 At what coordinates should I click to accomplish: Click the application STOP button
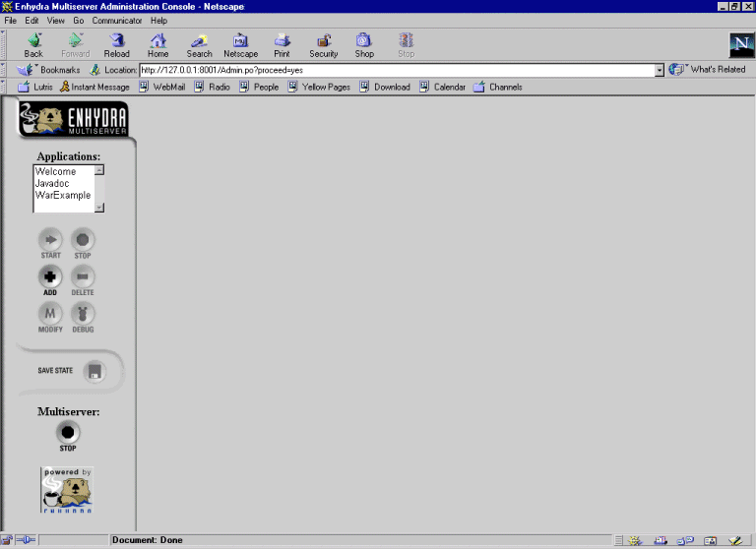click(83, 243)
